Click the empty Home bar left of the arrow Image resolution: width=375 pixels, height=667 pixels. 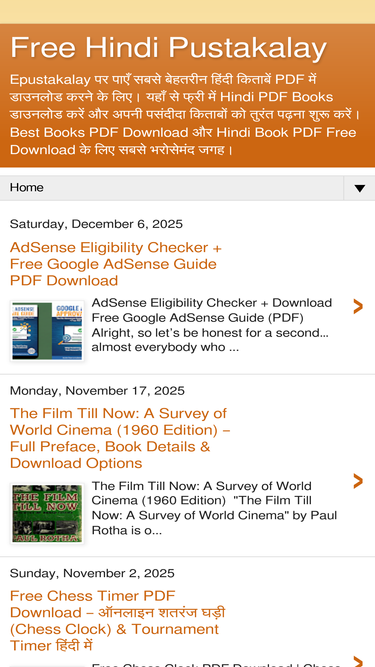click(x=193, y=188)
